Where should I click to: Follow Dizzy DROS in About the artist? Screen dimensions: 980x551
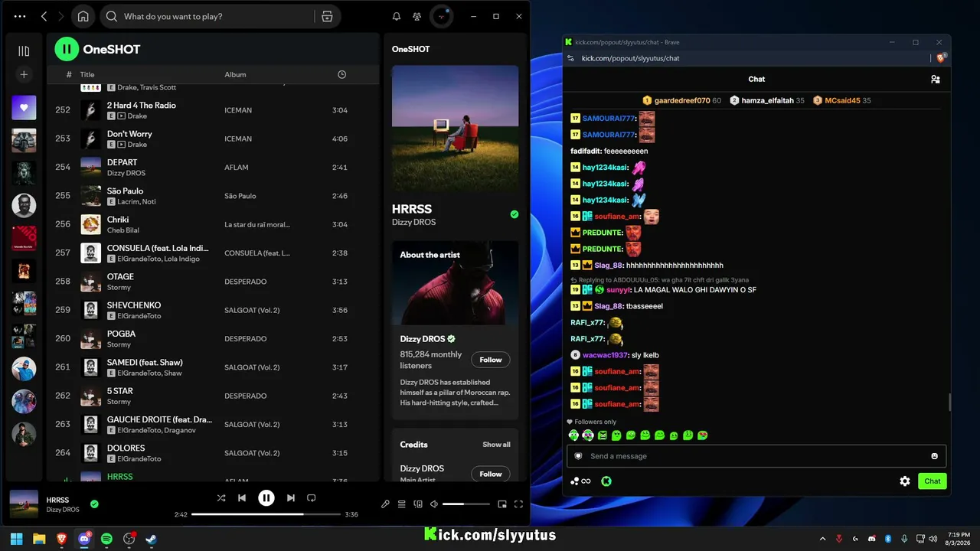[491, 360]
